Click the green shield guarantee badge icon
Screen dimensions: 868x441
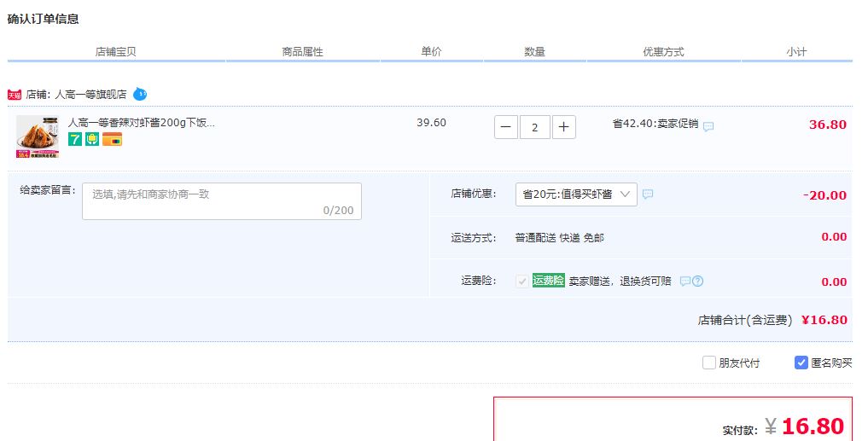[92, 139]
